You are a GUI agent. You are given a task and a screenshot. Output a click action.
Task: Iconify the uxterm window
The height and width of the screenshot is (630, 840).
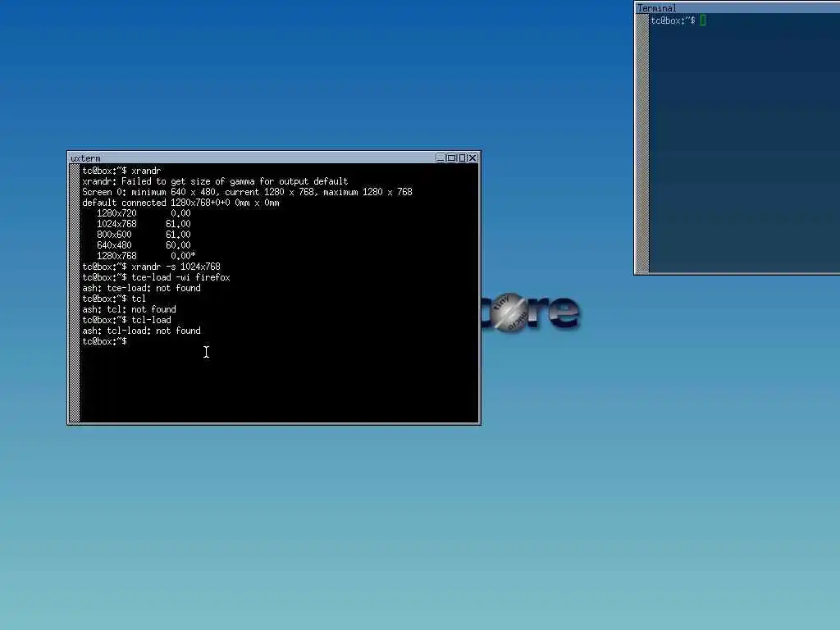(441, 158)
